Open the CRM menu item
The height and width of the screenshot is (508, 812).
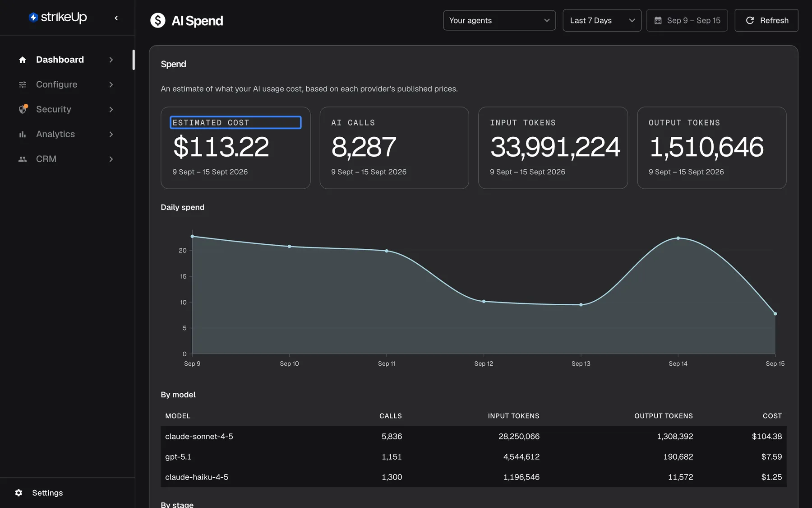[x=66, y=159]
